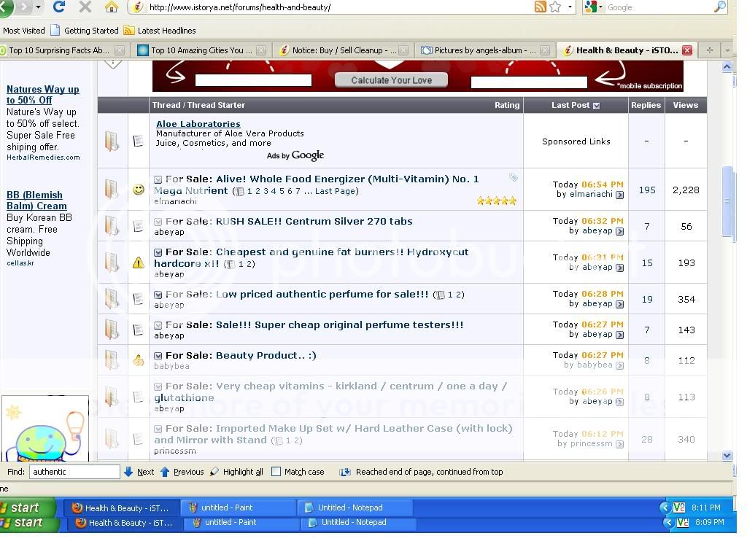The image size is (747, 560).
Task: Click the Find text input field
Action: click(x=74, y=472)
